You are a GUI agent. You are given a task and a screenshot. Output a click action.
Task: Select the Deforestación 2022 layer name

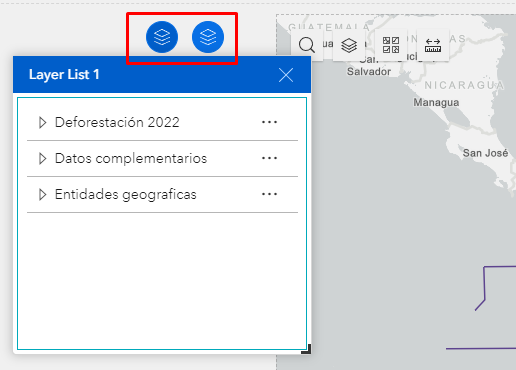tap(117, 122)
